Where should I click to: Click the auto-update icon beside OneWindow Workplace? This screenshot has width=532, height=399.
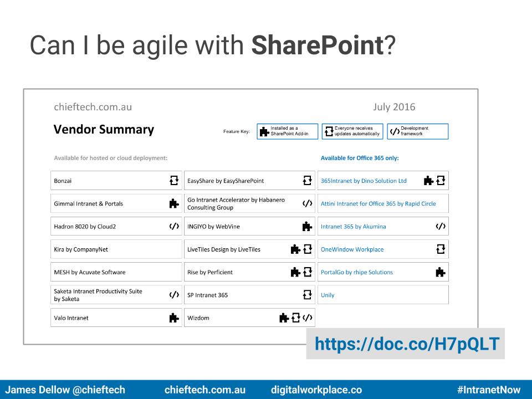tap(441, 249)
